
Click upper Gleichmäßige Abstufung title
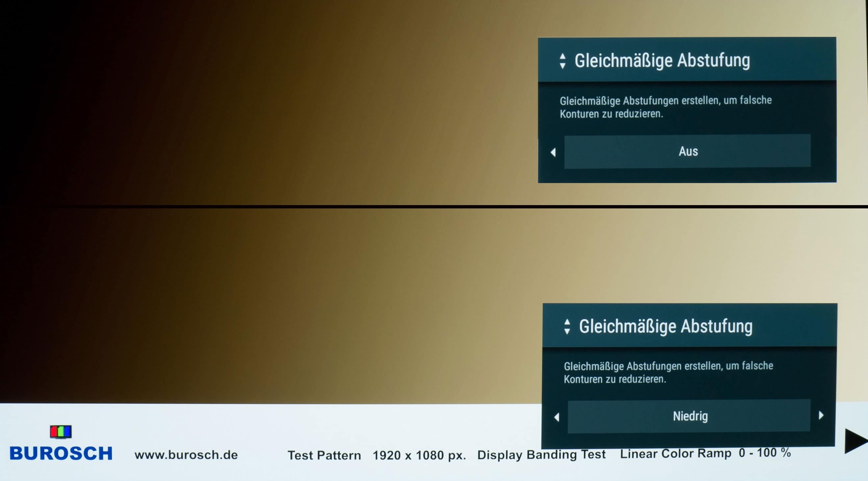pos(662,61)
